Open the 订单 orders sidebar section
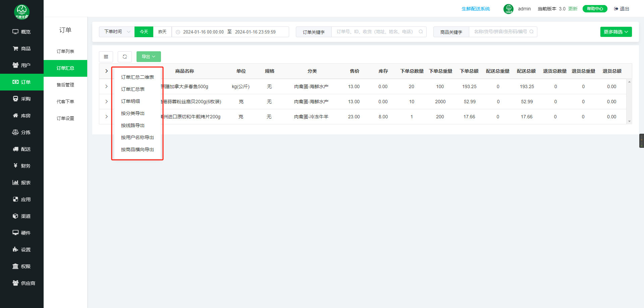The width and height of the screenshot is (644, 308). pos(22,82)
